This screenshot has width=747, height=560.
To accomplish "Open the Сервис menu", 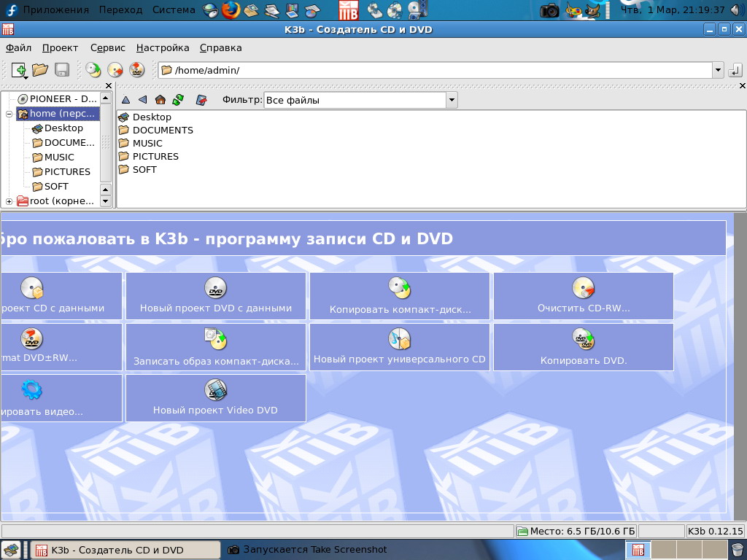I will [108, 47].
